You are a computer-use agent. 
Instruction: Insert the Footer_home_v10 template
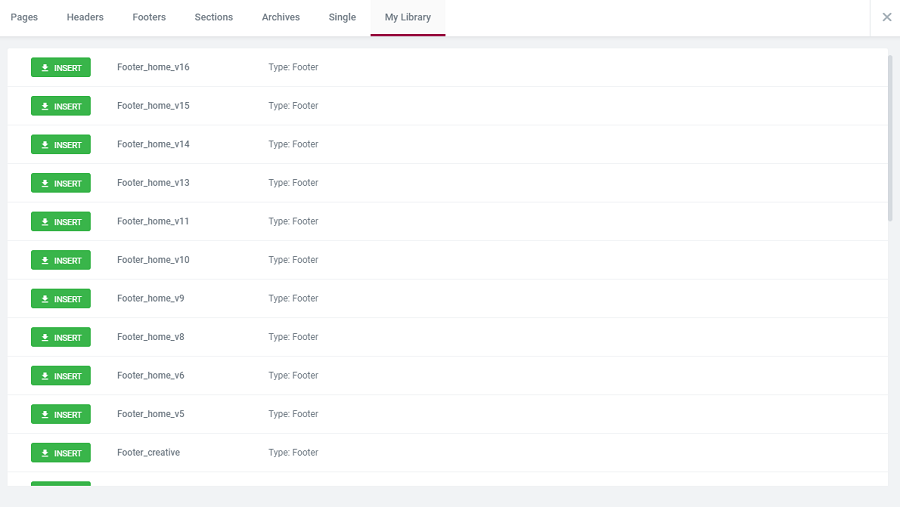61,260
